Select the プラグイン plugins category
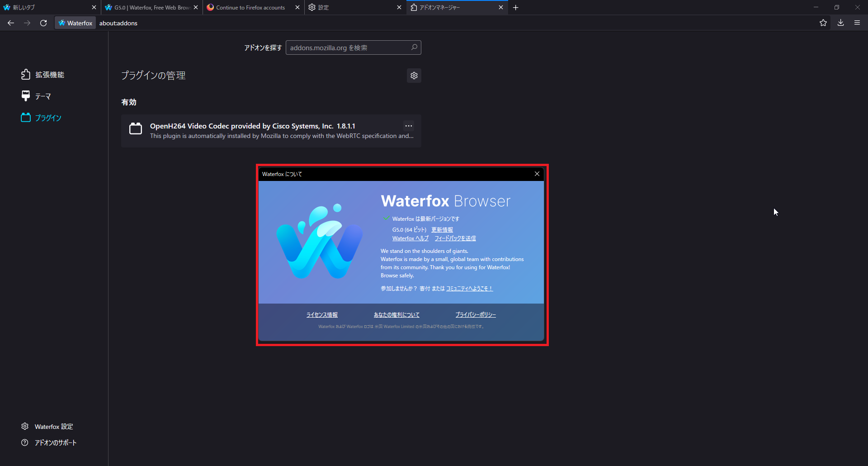Image resolution: width=868 pixels, height=466 pixels. (41, 118)
